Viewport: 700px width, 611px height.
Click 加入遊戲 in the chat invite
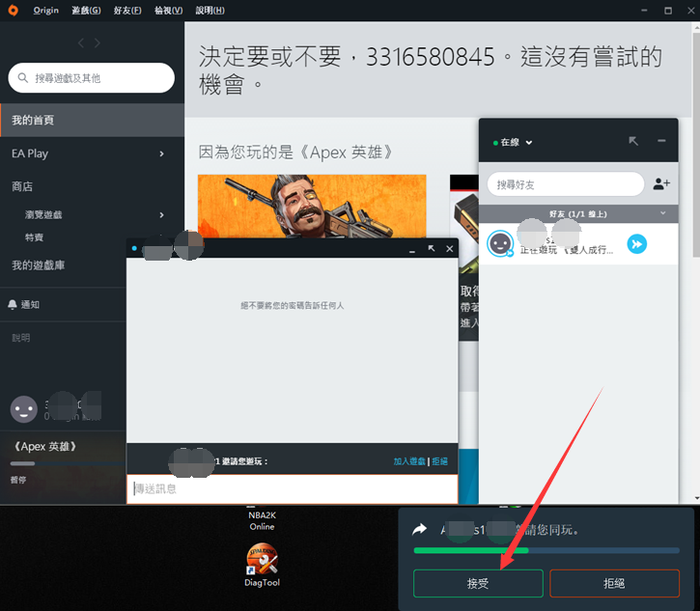tap(409, 461)
